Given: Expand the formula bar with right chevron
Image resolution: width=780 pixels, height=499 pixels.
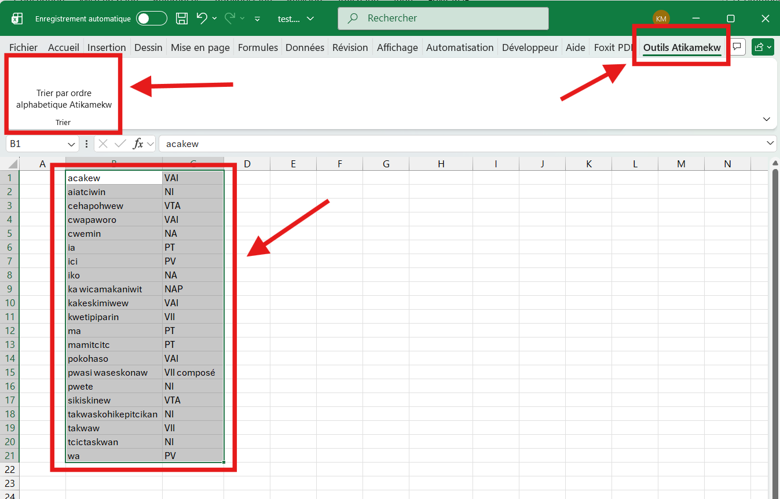Looking at the screenshot, I should (770, 143).
